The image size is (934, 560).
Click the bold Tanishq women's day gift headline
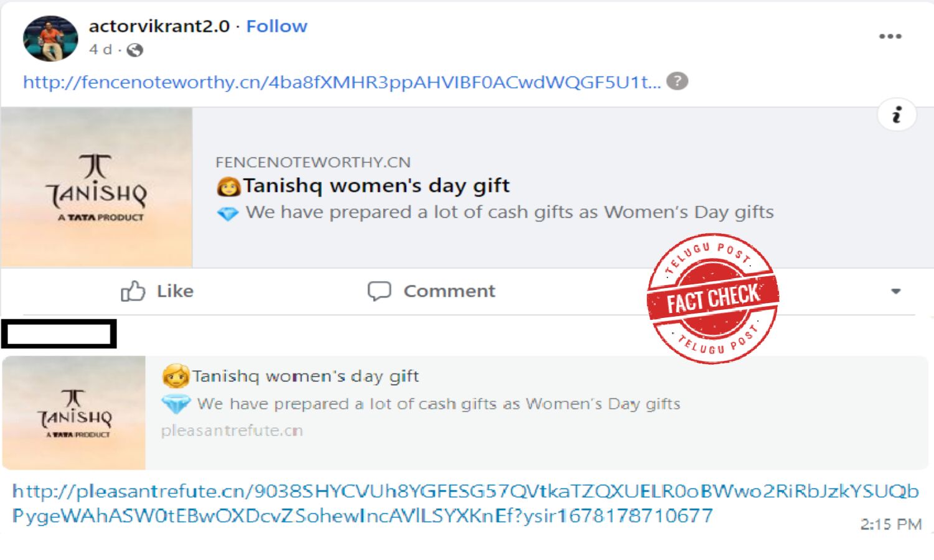coord(376,185)
